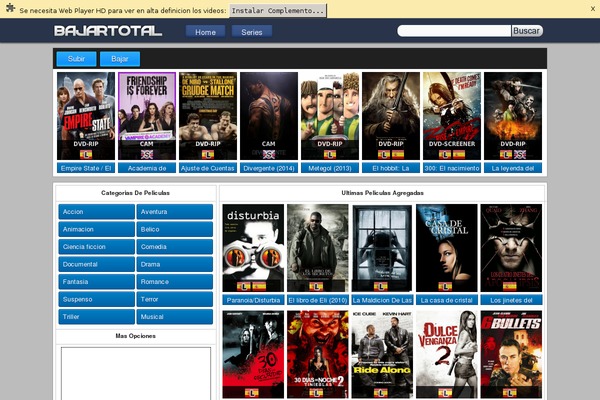
Task: Click the 300: El nacimiento title link
Action: (x=452, y=168)
